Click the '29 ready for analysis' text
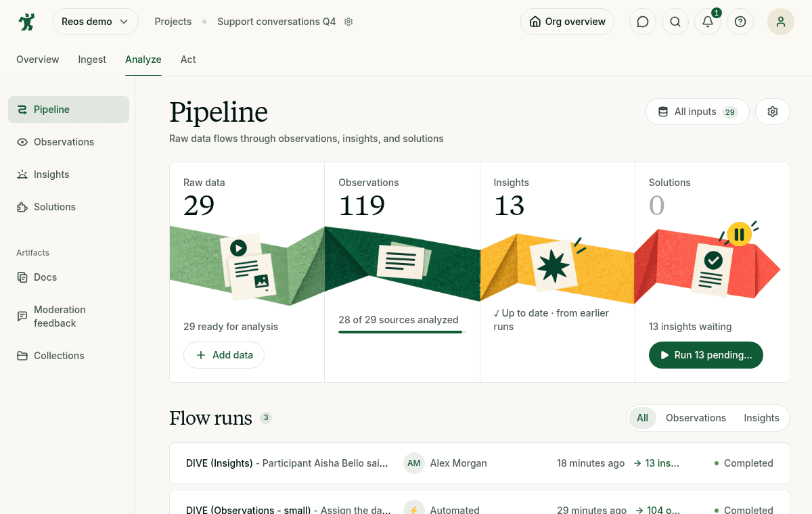This screenshot has width=812, height=514. 231,327
